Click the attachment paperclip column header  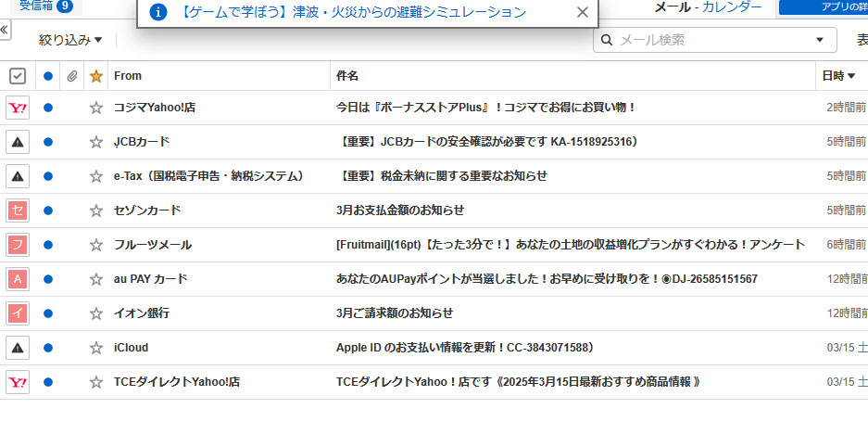click(71, 76)
